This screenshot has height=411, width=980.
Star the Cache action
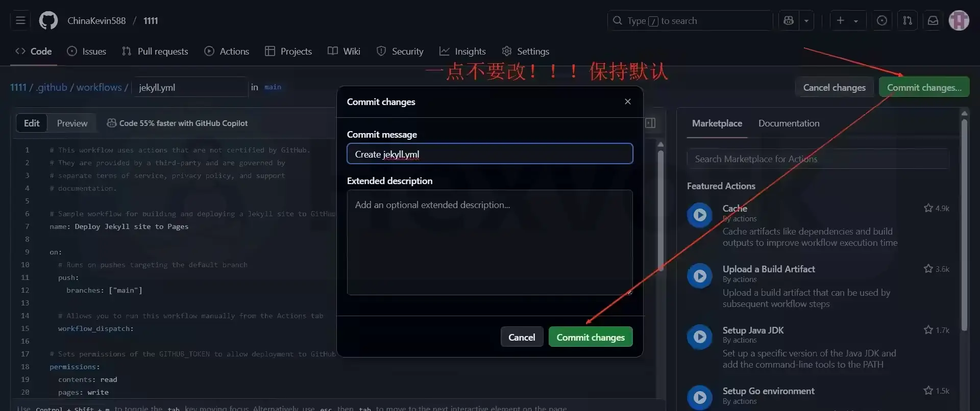[x=928, y=208]
